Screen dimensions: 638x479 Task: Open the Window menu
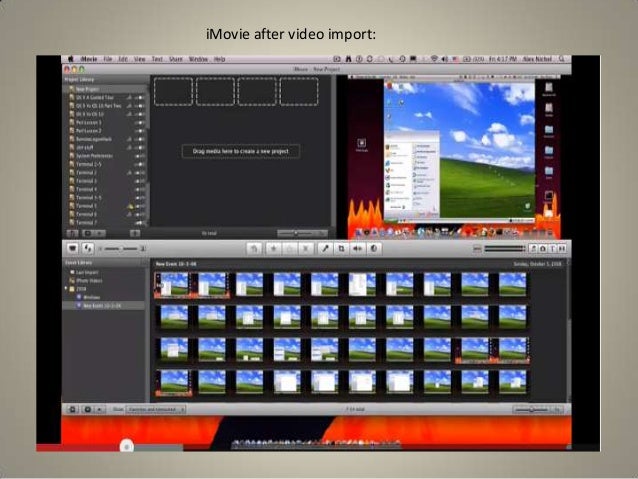(198, 59)
